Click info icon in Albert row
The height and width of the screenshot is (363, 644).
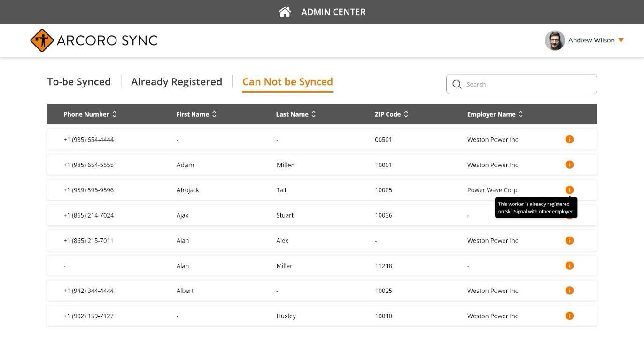coord(570,291)
